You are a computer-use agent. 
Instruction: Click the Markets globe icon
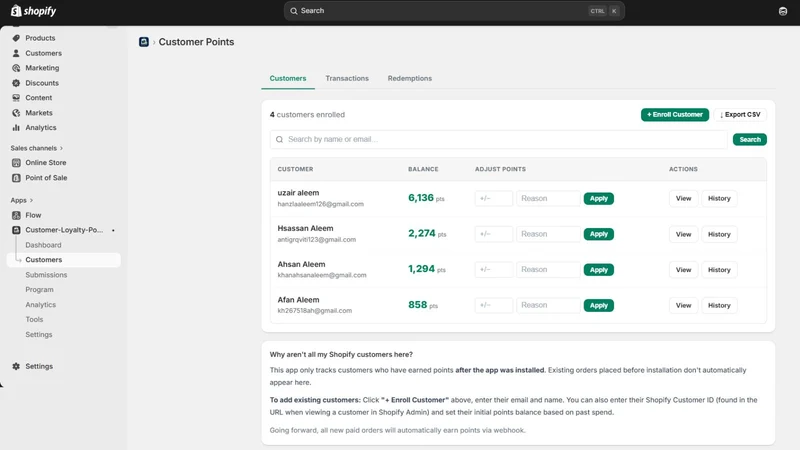click(x=16, y=113)
